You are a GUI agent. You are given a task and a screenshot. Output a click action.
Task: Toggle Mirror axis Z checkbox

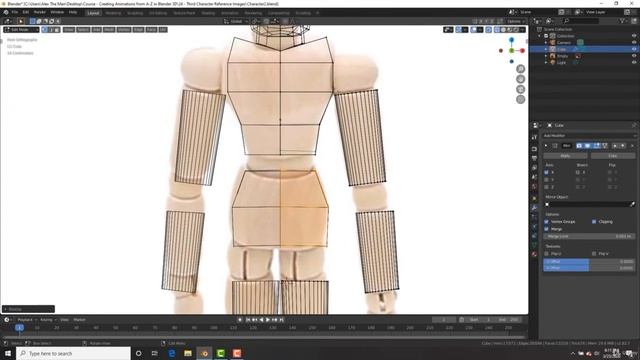tap(547, 187)
